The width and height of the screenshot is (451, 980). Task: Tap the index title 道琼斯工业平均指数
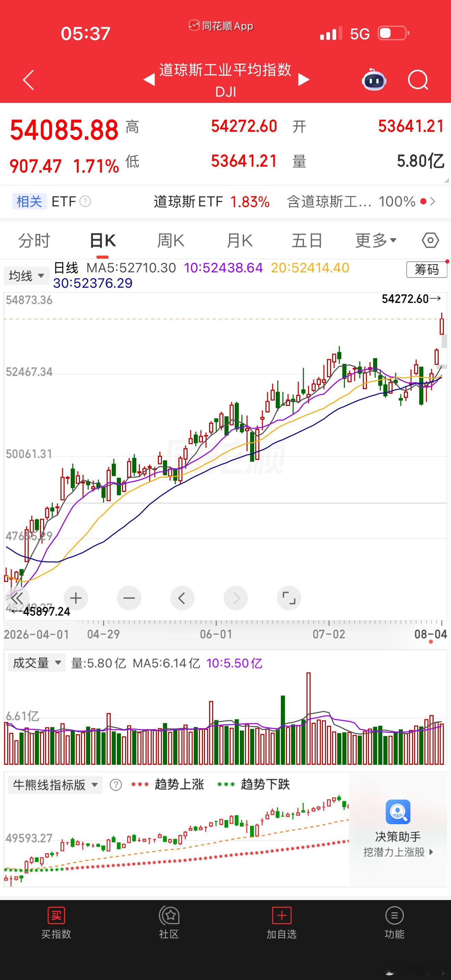tap(225, 70)
